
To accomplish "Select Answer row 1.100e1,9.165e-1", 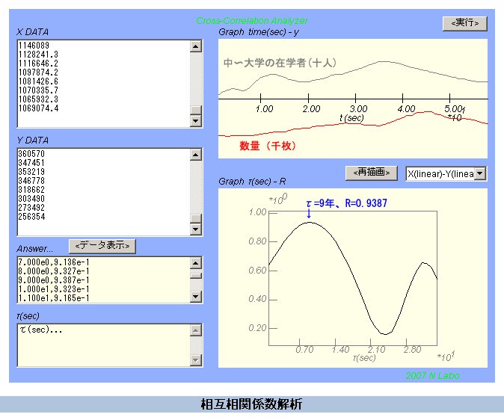I will coord(54,298).
